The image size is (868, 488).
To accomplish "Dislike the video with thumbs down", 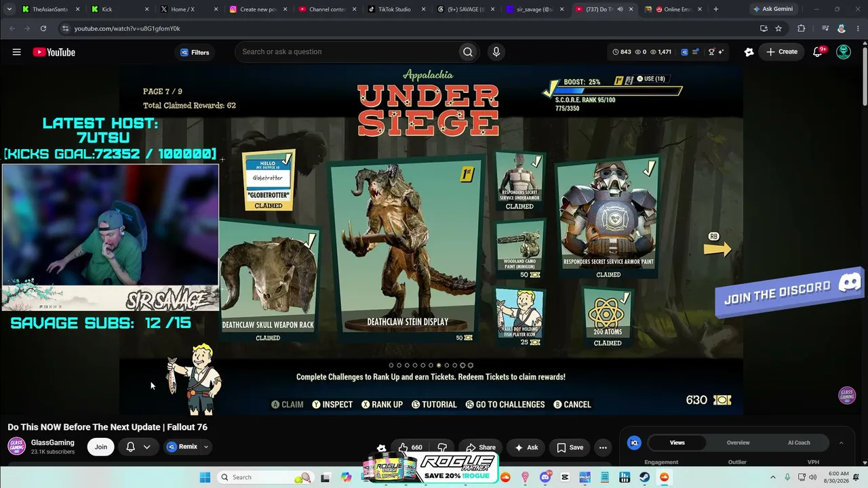I will (442, 447).
